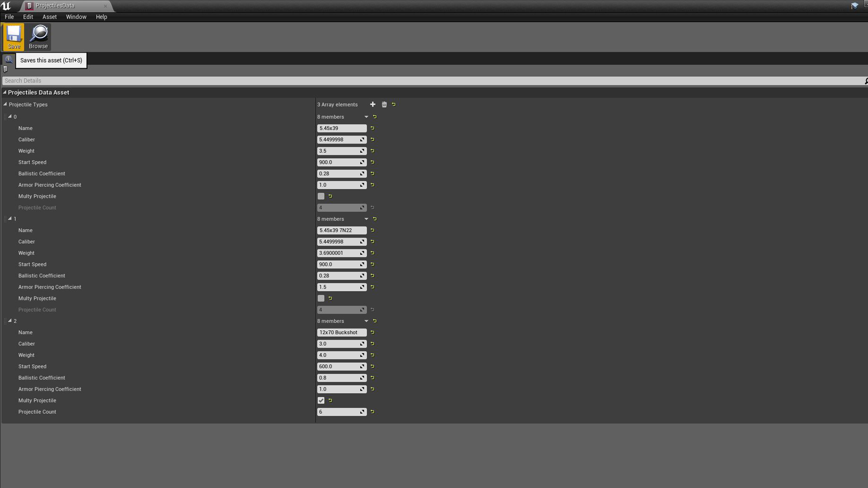Screen dimensions: 868x488
Task: Collapse array element 0
Action: point(10,117)
